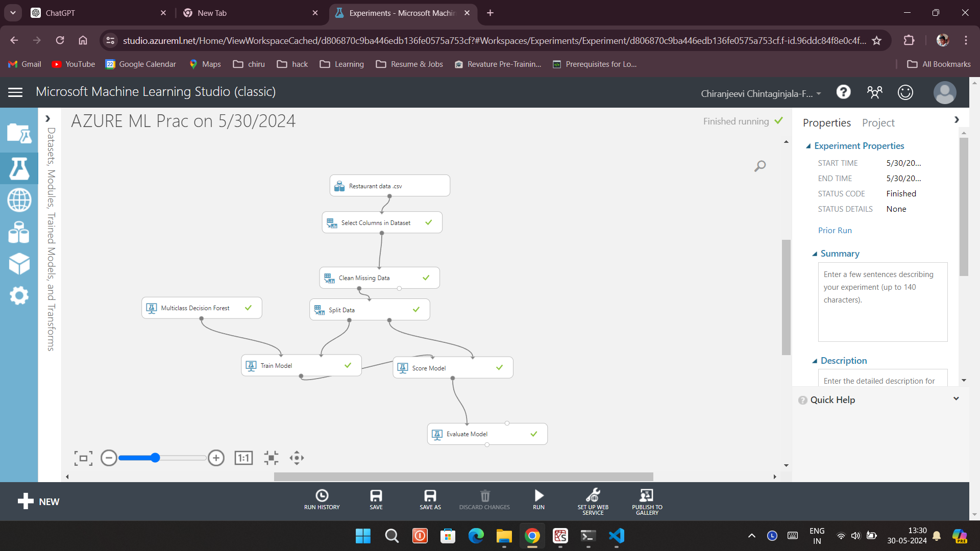Run the experiment
Viewport: 980px width, 551px height.
pyautogui.click(x=539, y=500)
